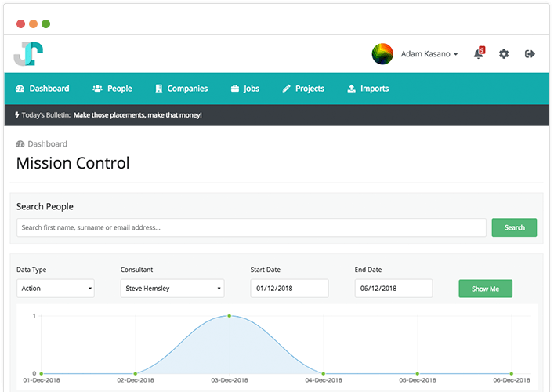This screenshot has width=554, height=392.
Task: Open the Adam Kasano user dropdown
Action: (x=429, y=54)
